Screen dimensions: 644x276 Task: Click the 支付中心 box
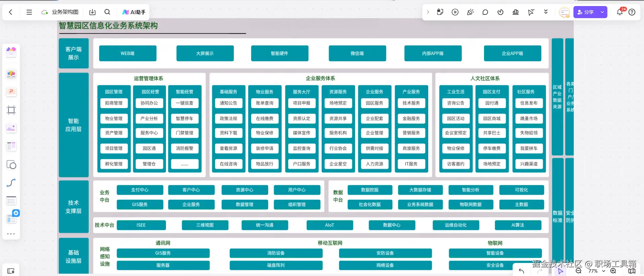tap(140, 190)
